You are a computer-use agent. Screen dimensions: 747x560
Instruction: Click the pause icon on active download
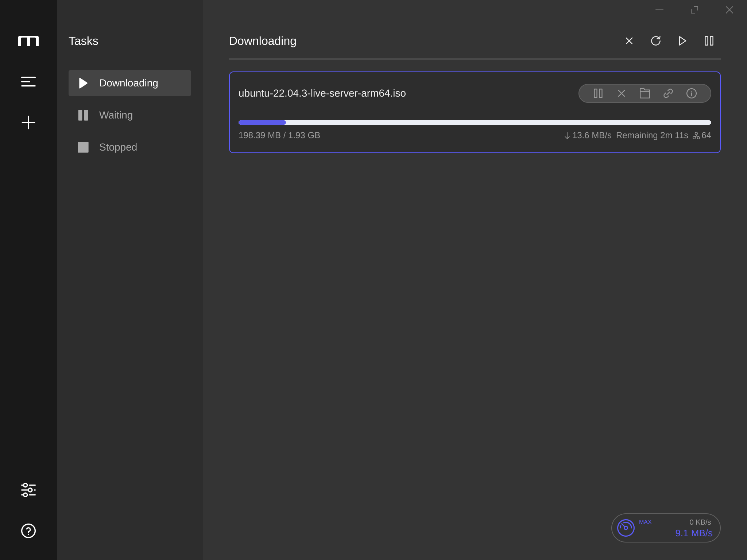598,93
